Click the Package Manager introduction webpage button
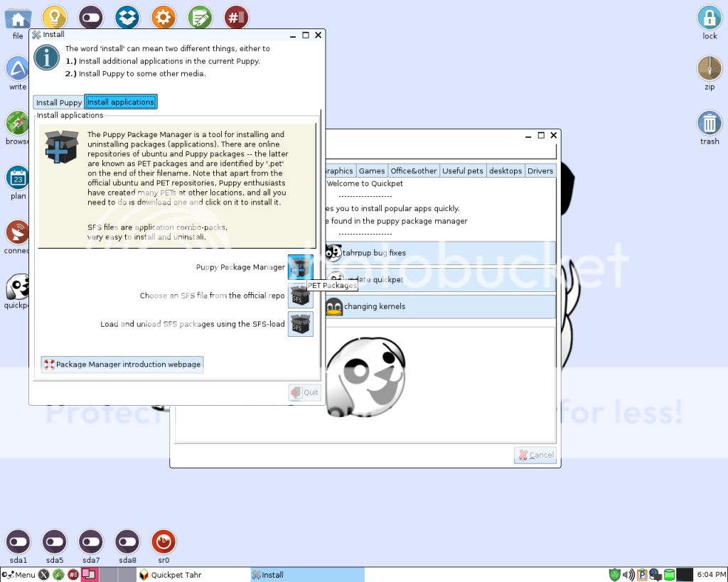The image size is (728, 582). point(122,364)
